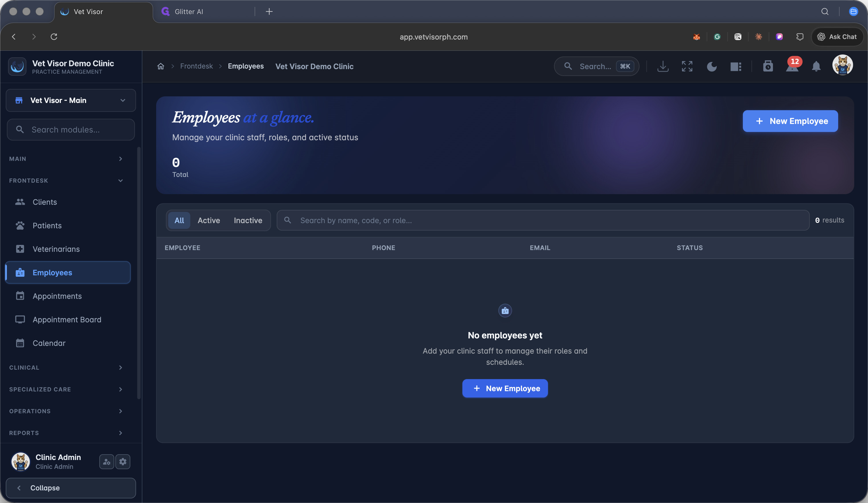Viewport: 868px width, 503px height.
Task: Open the Calendar module
Action: pyautogui.click(x=68, y=343)
